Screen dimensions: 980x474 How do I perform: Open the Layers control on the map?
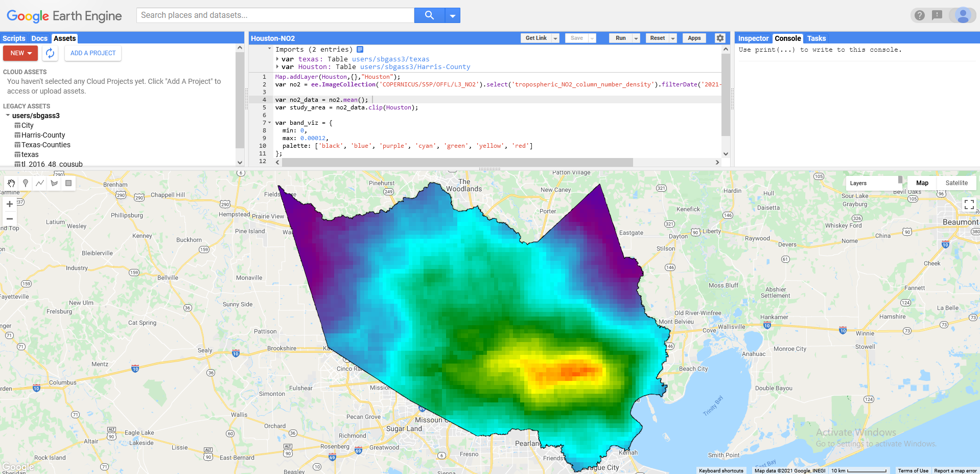pyautogui.click(x=859, y=183)
